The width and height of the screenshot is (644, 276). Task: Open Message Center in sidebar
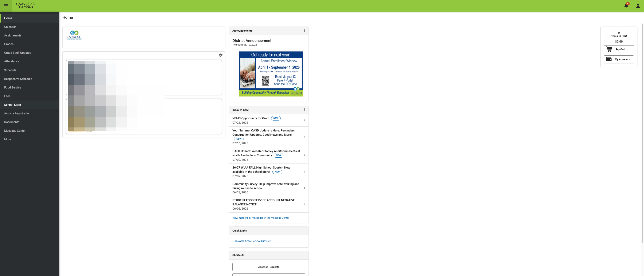point(30,131)
